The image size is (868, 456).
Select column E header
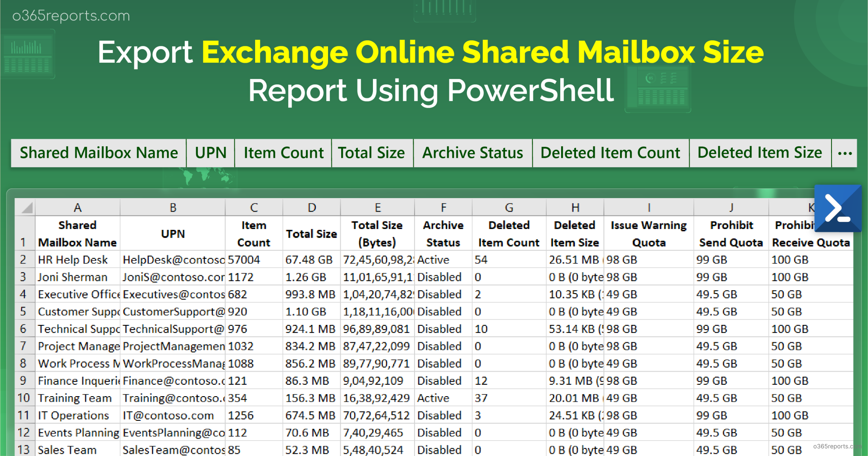click(x=378, y=207)
